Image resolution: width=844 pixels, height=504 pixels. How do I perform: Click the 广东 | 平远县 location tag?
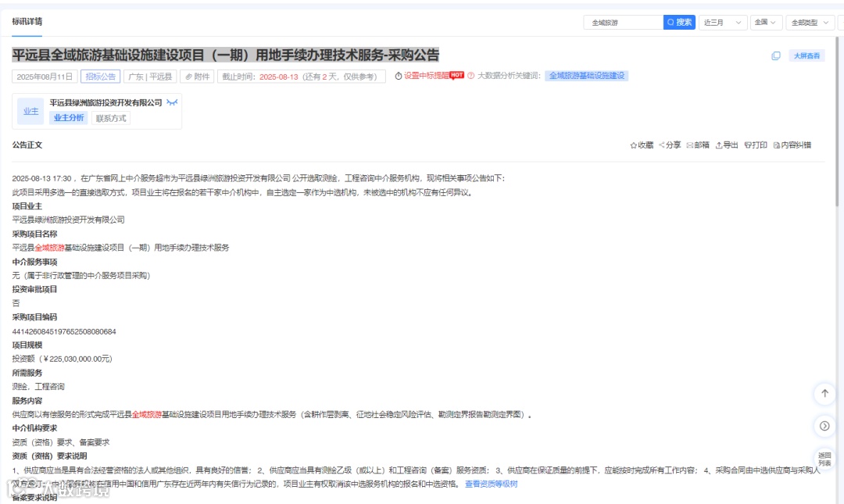pos(150,77)
